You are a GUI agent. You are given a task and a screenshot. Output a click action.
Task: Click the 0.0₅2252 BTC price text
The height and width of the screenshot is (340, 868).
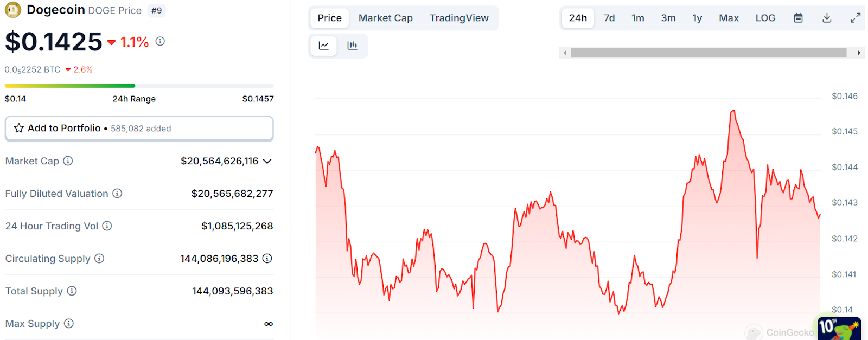pyautogui.click(x=33, y=70)
